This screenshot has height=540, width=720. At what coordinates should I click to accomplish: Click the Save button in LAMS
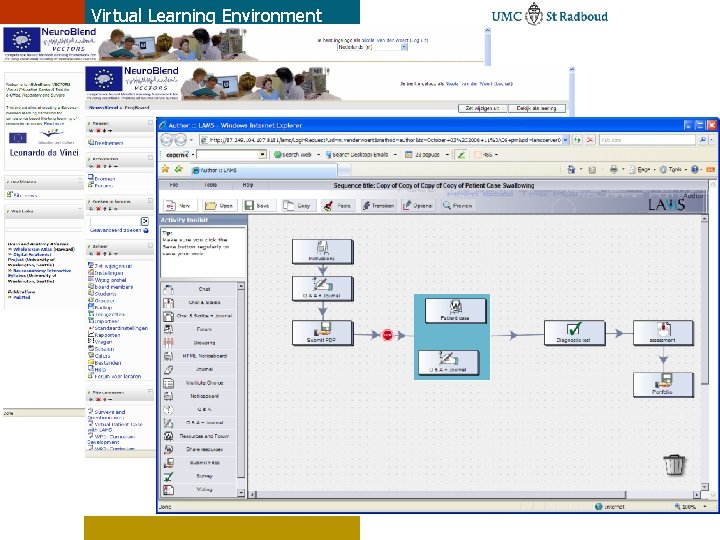pos(257,206)
